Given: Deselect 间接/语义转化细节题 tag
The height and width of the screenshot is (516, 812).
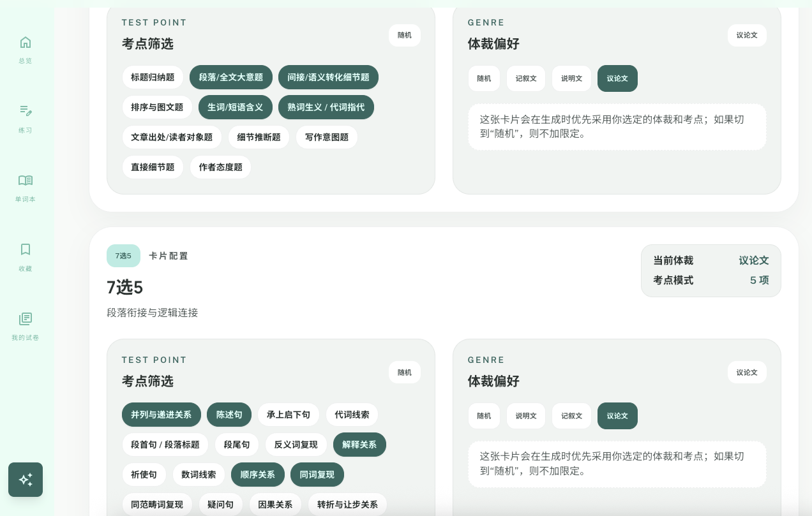Looking at the screenshot, I should tap(328, 77).
